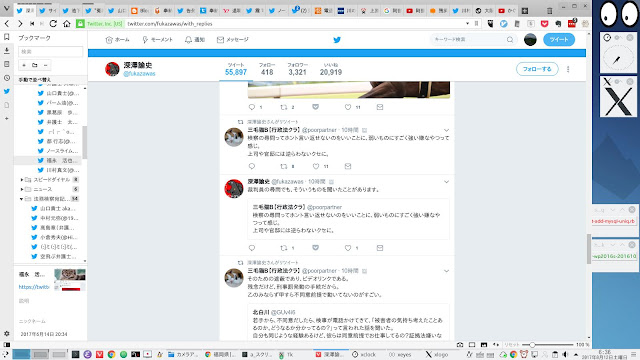Open options chevron on last 三毛猫B retweet
This screenshot has width=640, height=360.
coord(446,271)
